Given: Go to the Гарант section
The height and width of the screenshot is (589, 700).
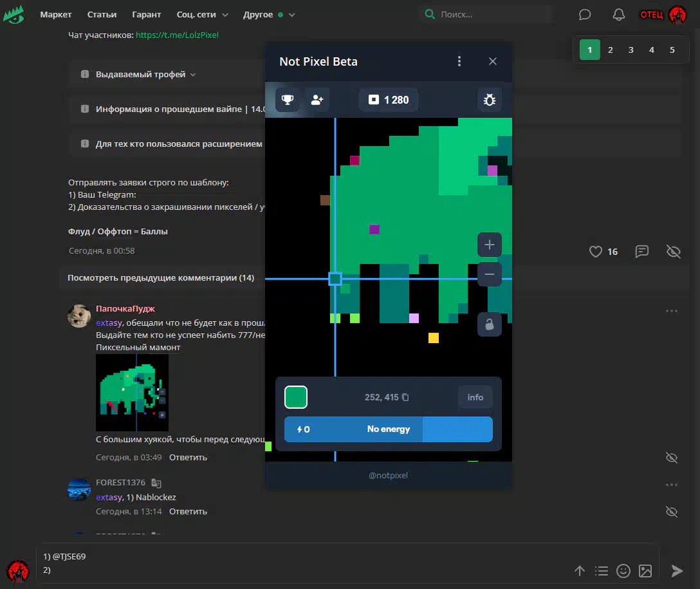Looking at the screenshot, I should click(x=147, y=15).
